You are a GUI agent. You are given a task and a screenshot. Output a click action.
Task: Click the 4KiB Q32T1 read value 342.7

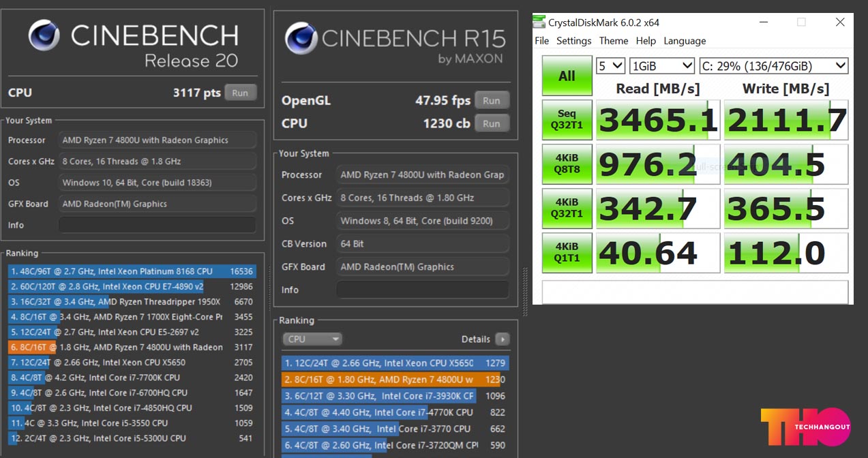658,209
